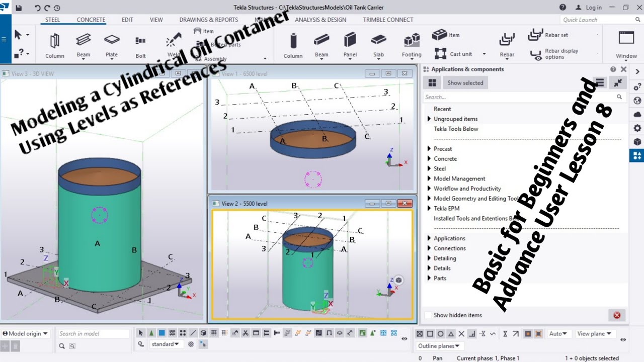Choose the concrete Column cylinder tool

[x=293, y=45]
